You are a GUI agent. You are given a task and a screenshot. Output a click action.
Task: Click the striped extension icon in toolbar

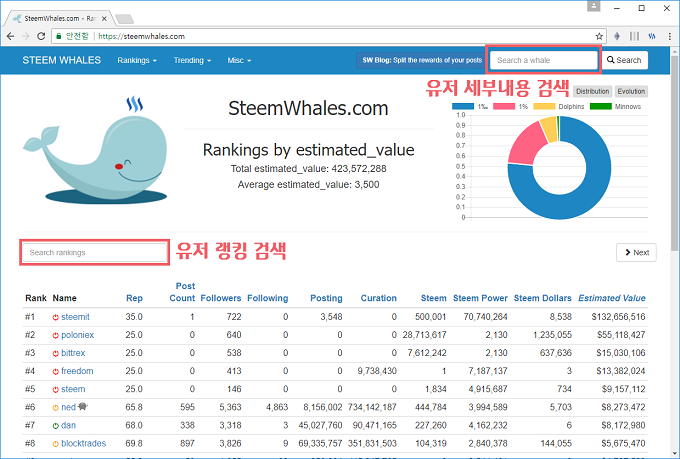634,36
